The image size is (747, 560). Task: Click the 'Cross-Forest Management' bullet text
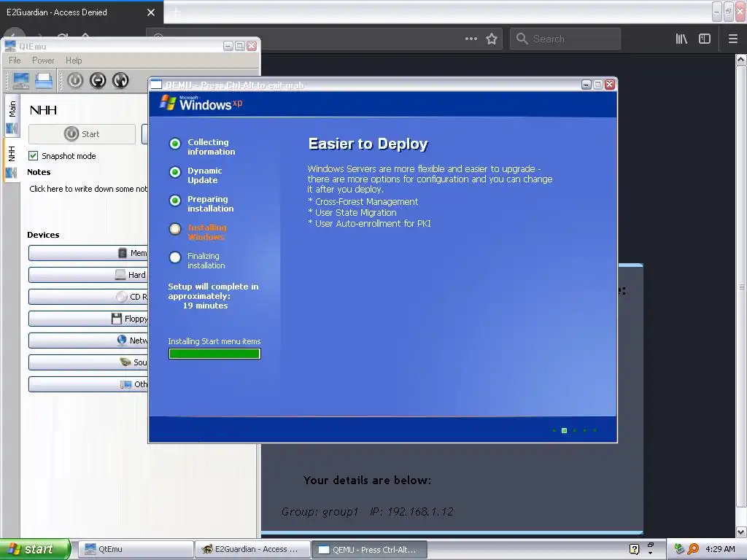coord(366,202)
